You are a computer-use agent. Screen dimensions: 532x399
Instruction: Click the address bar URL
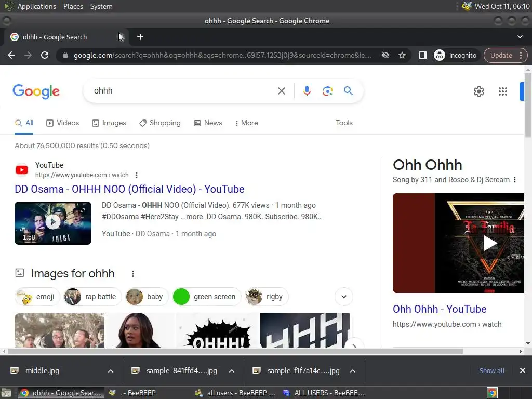[222, 55]
